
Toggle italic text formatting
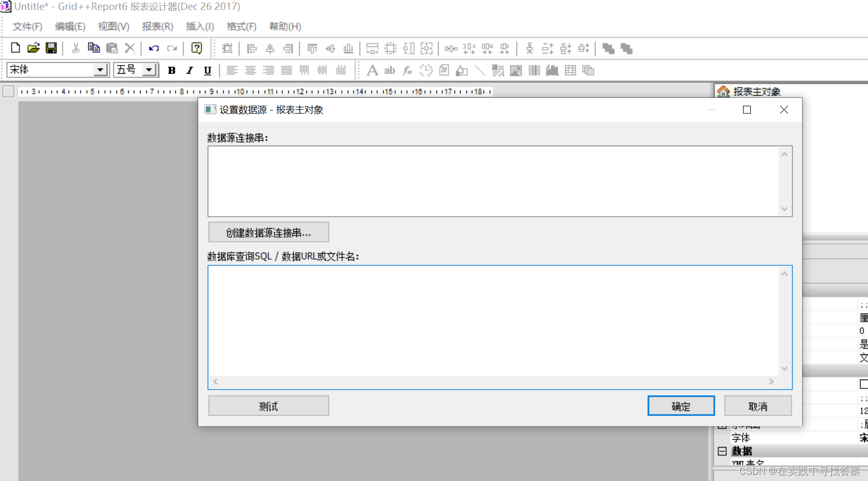189,70
